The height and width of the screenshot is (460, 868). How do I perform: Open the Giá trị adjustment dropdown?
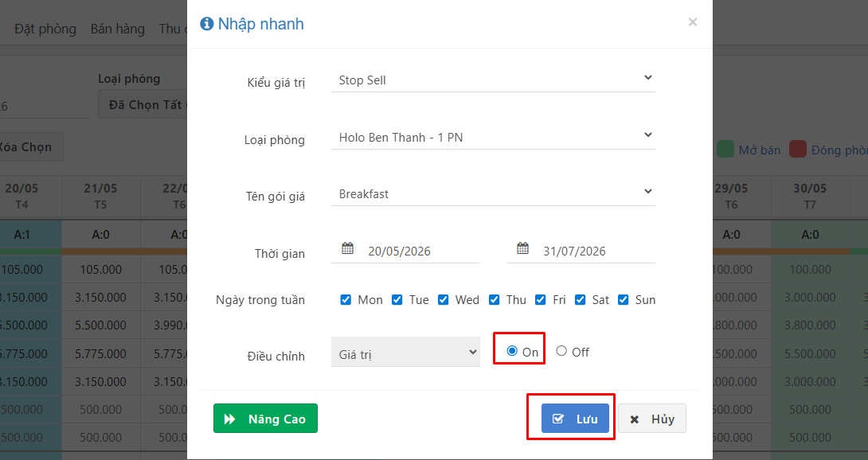[x=405, y=352]
